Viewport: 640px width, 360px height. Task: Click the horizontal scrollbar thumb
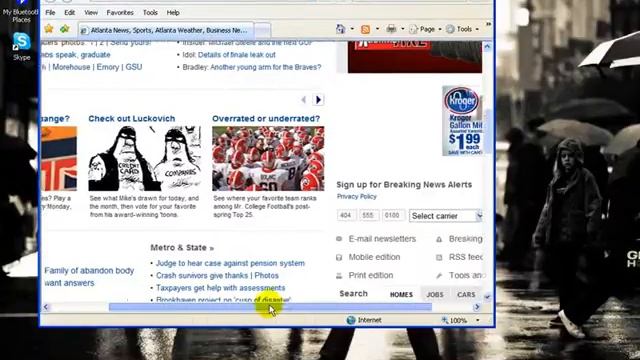(270, 307)
